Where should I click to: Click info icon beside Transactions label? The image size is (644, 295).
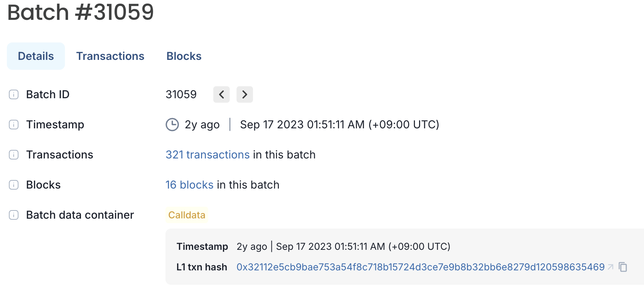14,155
